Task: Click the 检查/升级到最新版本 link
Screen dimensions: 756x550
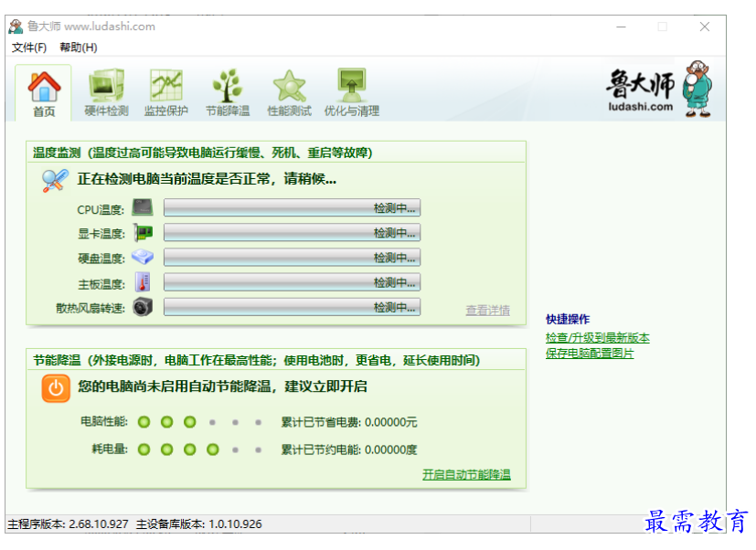Action: point(597,338)
